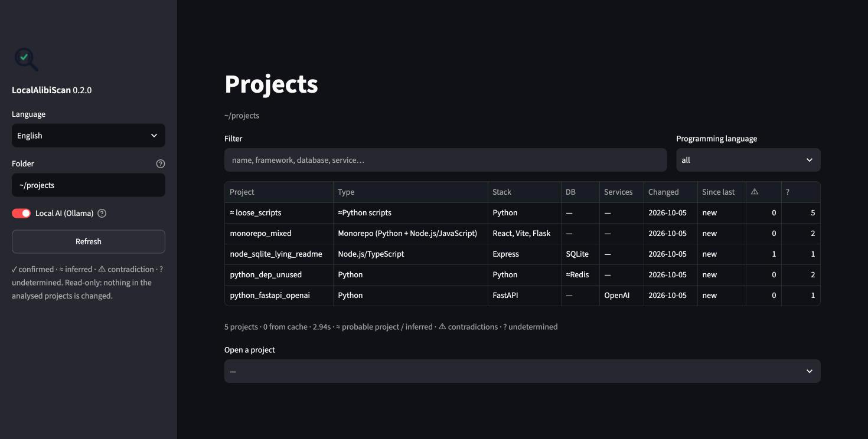Sort table by Type column header
Screen dimensions: 868x439
click(x=410, y=192)
